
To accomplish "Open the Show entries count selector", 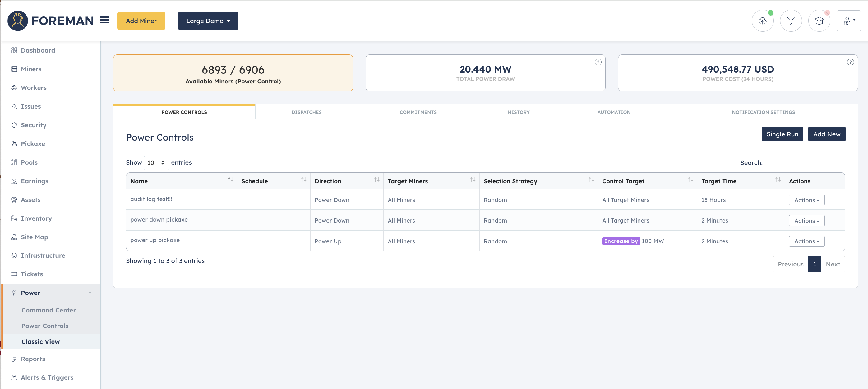I will pos(156,163).
